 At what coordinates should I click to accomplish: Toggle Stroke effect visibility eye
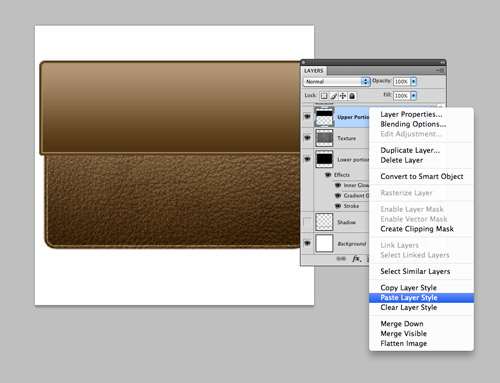point(338,206)
